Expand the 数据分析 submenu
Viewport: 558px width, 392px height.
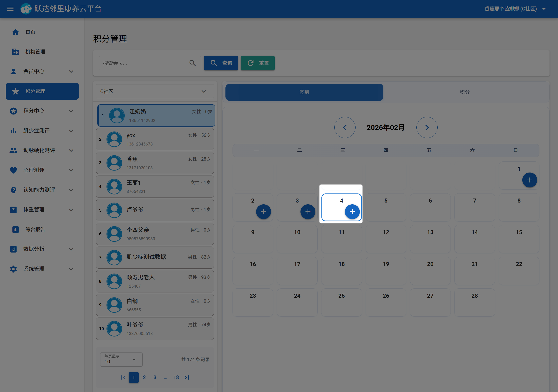[71, 249]
